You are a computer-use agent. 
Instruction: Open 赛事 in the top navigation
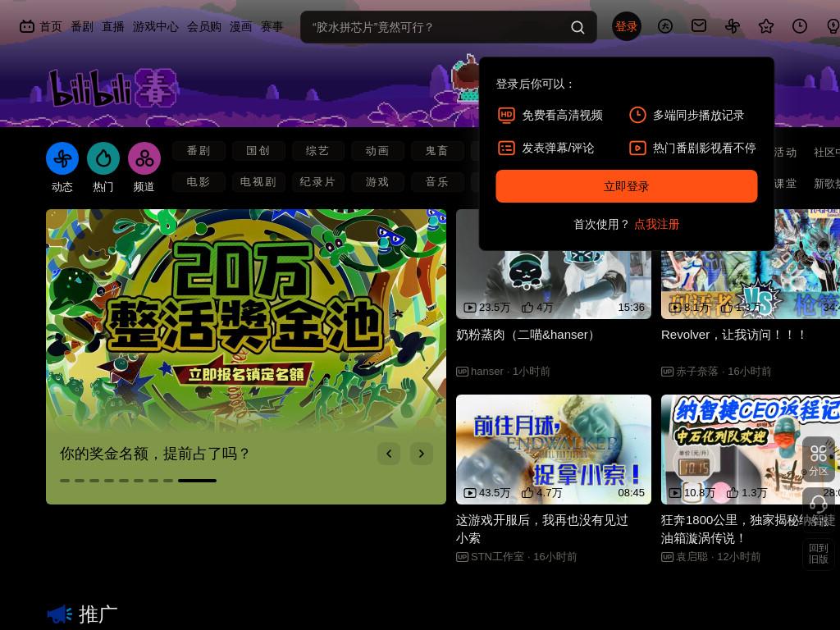pos(272,27)
